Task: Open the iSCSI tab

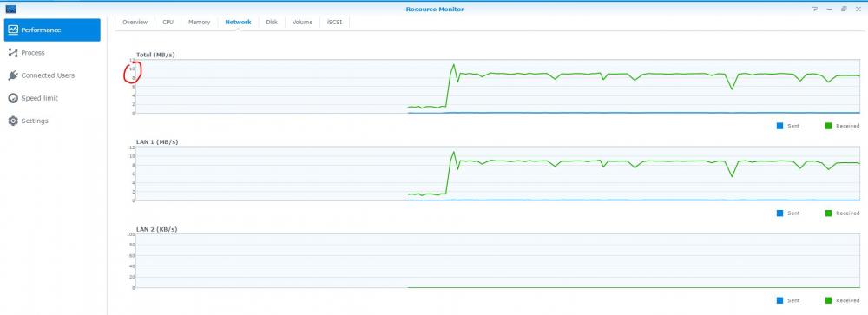Action: [x=334, y=23]
